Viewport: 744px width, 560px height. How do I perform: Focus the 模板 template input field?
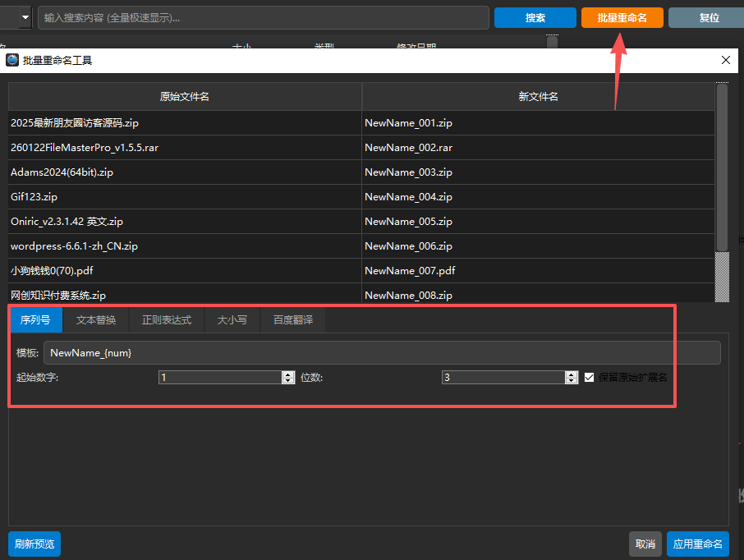[382, 353]
